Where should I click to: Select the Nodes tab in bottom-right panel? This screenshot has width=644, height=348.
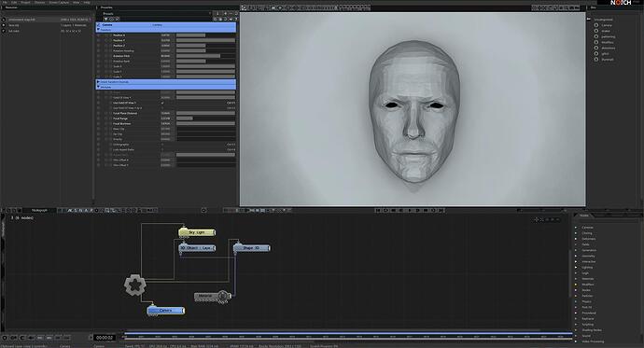coord(584,215)
